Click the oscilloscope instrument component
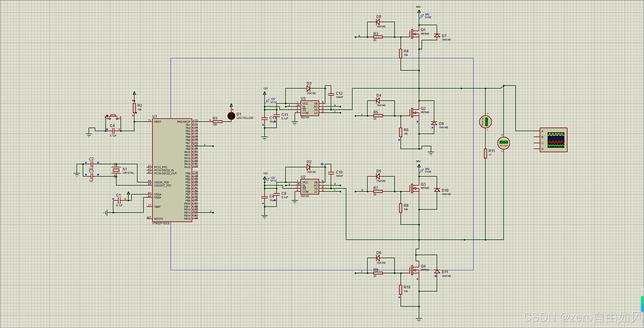The image size is (644, 328). pyautogui.click(x=553, y=140)
